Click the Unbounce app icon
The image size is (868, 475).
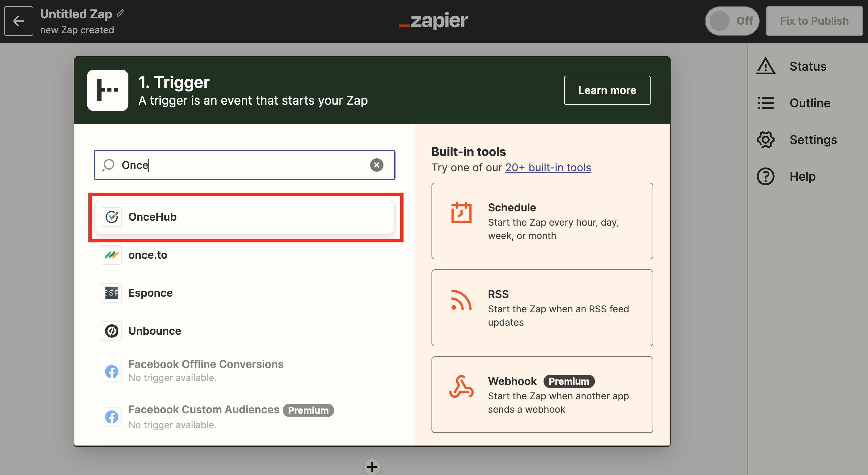tap(111, 331)
